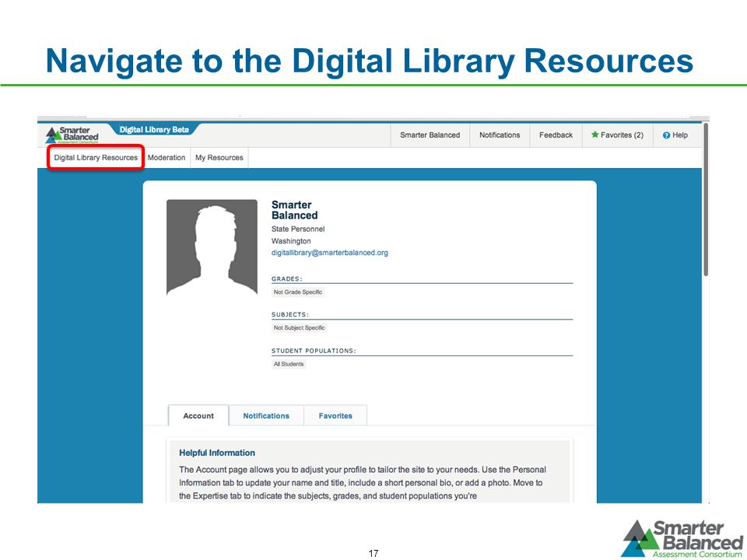Click the Not Subject Specific tag
Screen dimensions: 747x560
(x=299, y=327)
